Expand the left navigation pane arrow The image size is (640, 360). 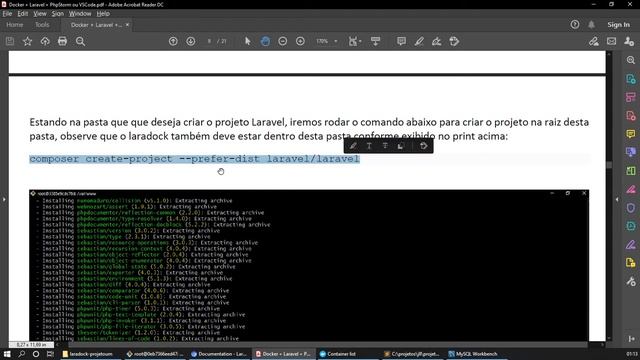pos(4,199)
